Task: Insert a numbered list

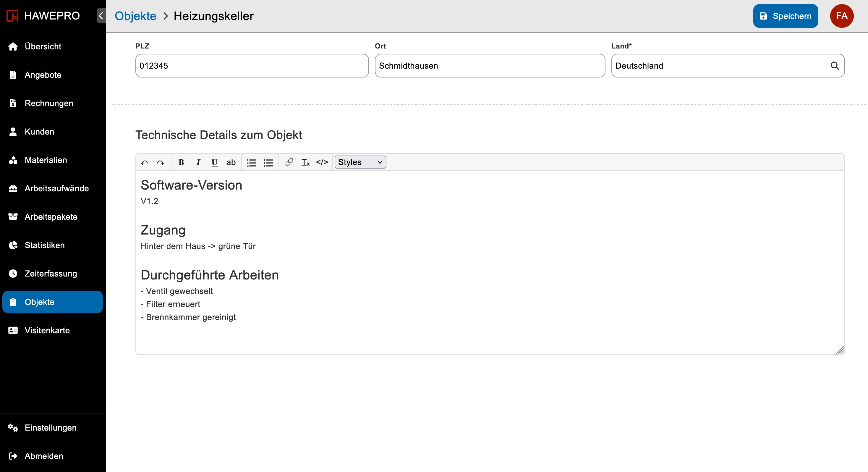Action: pyautogui.click(x=252, y=162)
